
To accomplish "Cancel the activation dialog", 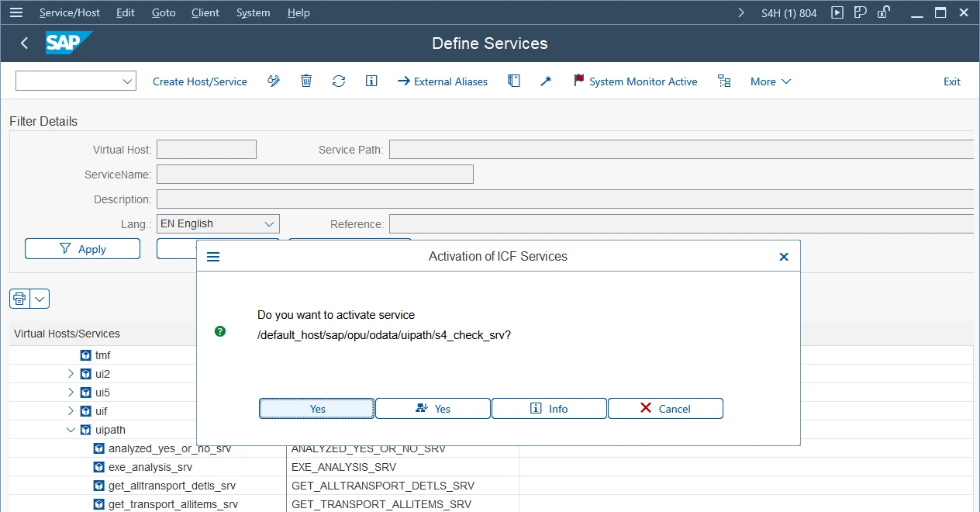I will [x=665, y=409].
